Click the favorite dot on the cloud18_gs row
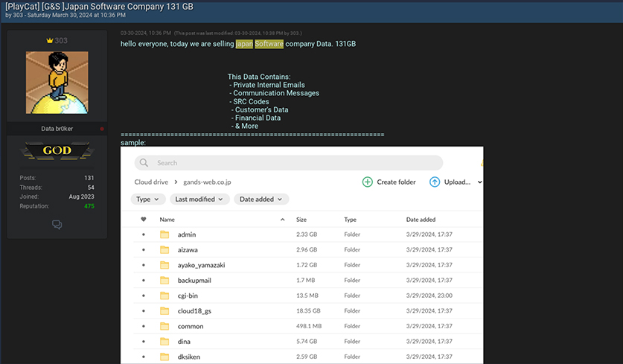Image resolution: width=623 pixels, height=364 pixels. [x=144, y=311]
